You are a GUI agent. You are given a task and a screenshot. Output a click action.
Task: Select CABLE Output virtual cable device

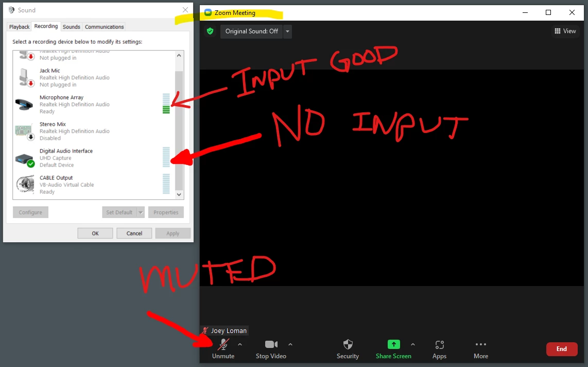tap(94, 185)
